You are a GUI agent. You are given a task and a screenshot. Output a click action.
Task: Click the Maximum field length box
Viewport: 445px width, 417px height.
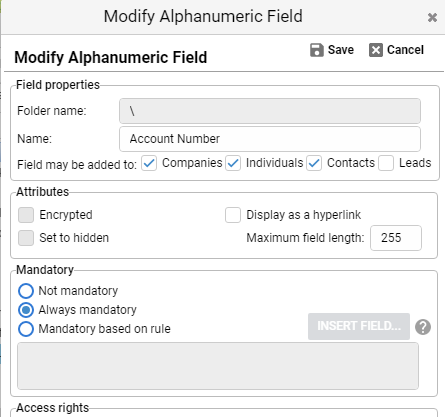pos(396,238)
